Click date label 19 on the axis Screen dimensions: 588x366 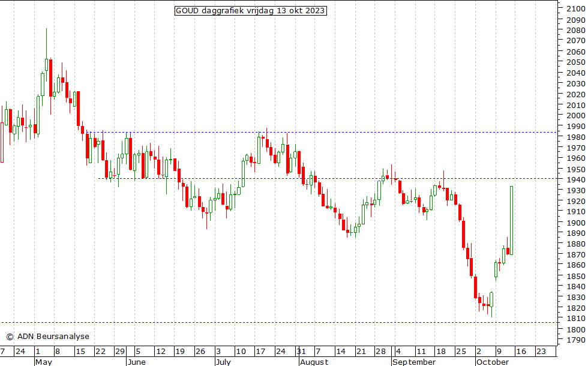[180, 352]
